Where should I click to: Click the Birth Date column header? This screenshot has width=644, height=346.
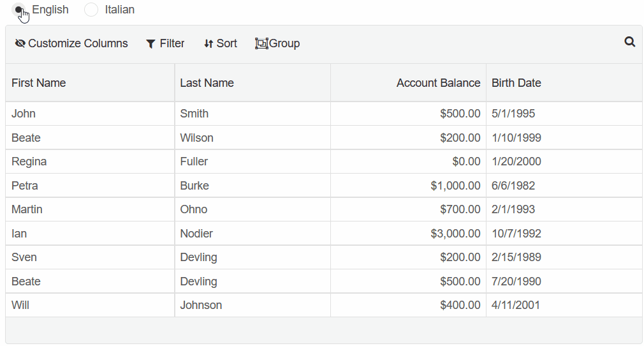click(564, 83)
